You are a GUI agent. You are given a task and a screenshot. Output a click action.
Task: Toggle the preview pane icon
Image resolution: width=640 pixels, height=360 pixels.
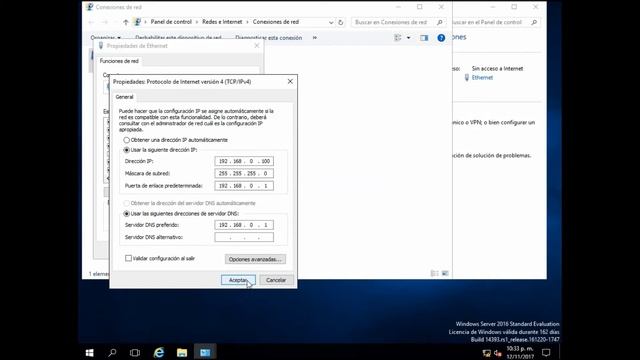pyautogui.click(x=424, y=38)
